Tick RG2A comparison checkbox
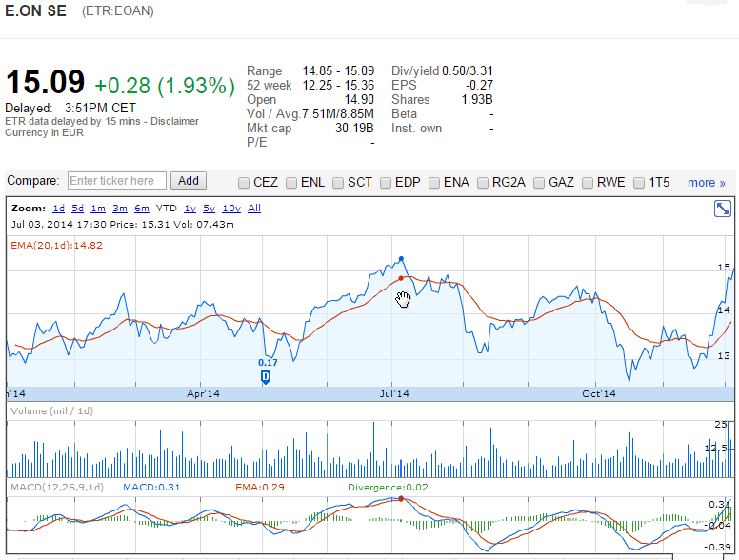 coord(483,183)
